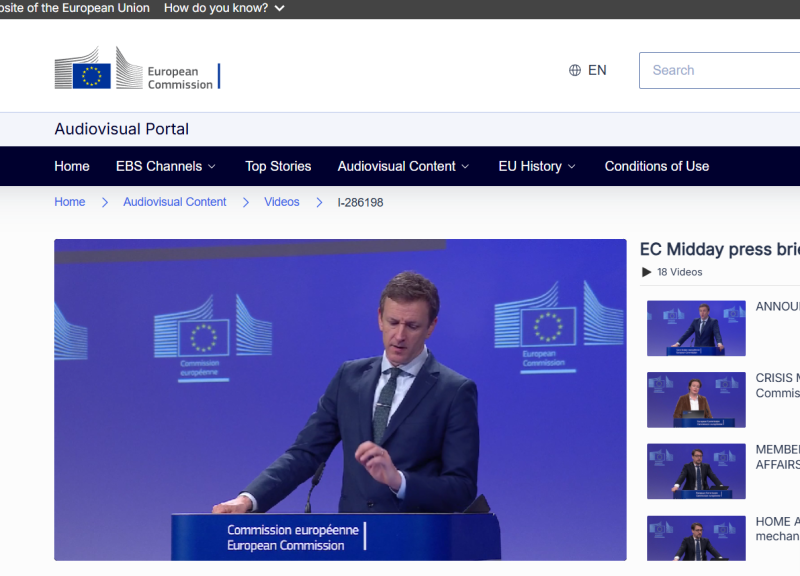Open the HOME mechanism video thumbnail
800x576 pixels.
coord(696,540)
